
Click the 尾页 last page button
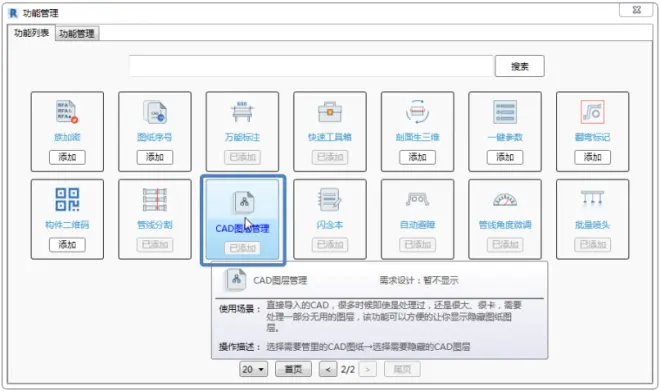point(402,370)
